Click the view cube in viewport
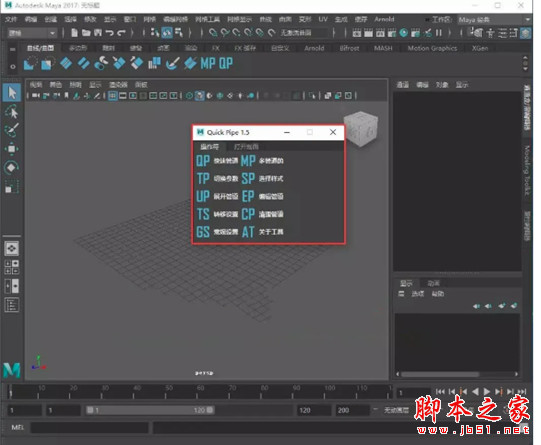This screenshot has width=541, height=445. [361, 128]
